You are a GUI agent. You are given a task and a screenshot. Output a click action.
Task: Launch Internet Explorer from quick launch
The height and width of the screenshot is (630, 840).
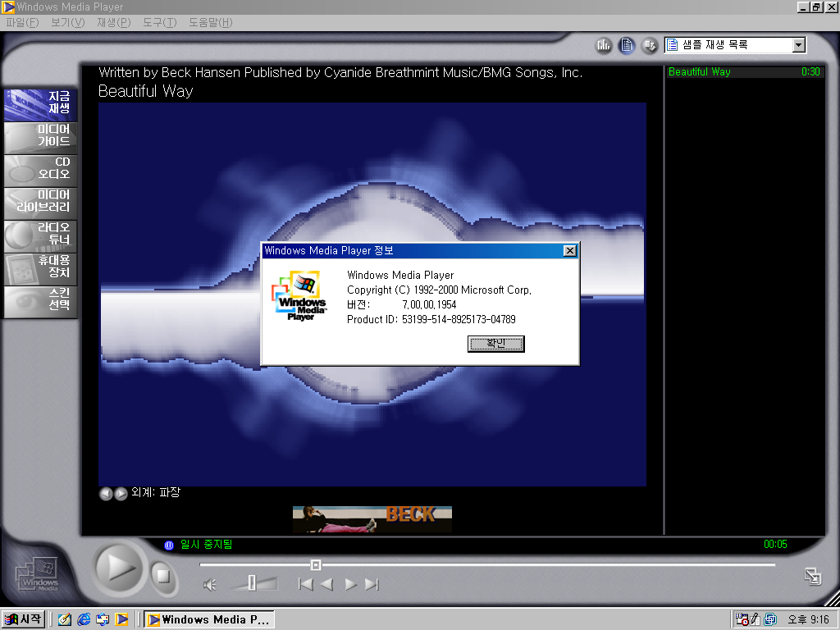point(84,619)
